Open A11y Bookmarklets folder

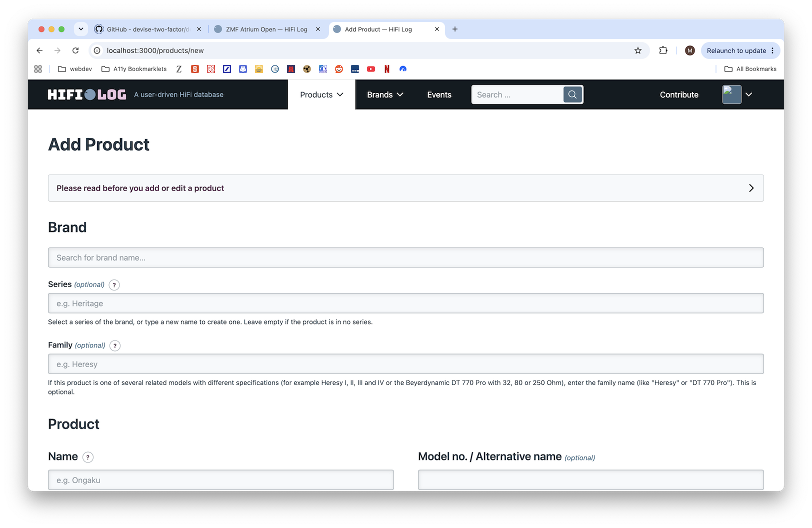click(x=134, y=69)
